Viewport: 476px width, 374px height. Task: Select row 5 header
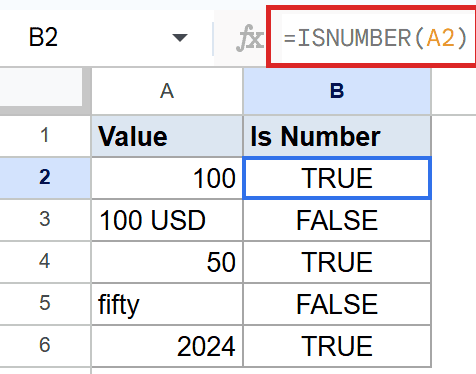45,304
